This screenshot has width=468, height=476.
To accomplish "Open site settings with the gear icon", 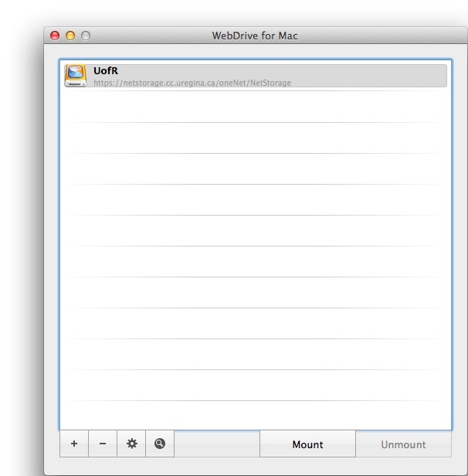I will pyautogui.click(x=131, y=444).
